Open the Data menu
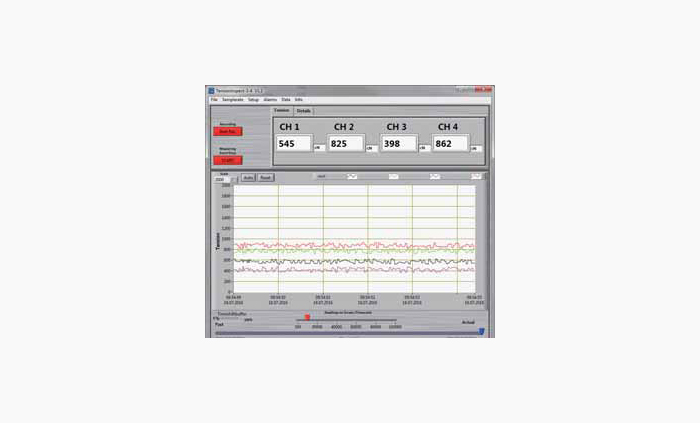Image resolution: width=700 pixels, height=423 pixels. click(286, 100)
